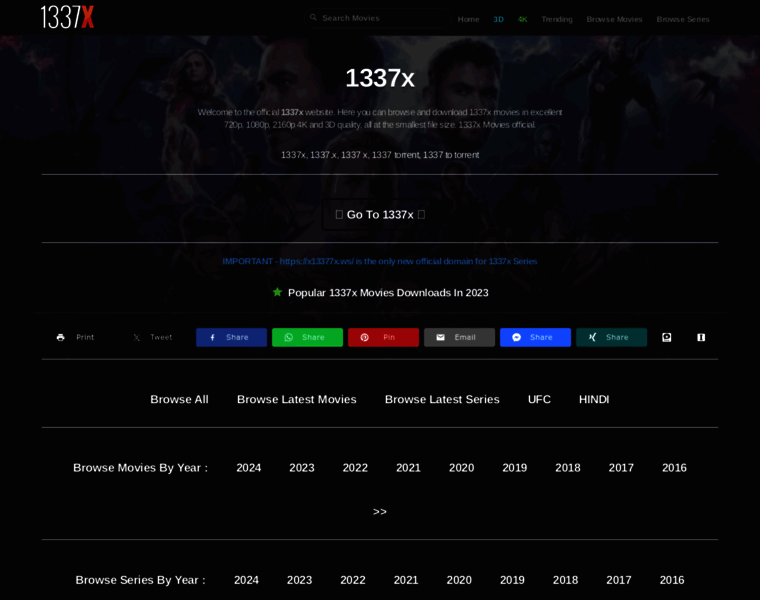Browse series from year 2018

click(566, 580)
